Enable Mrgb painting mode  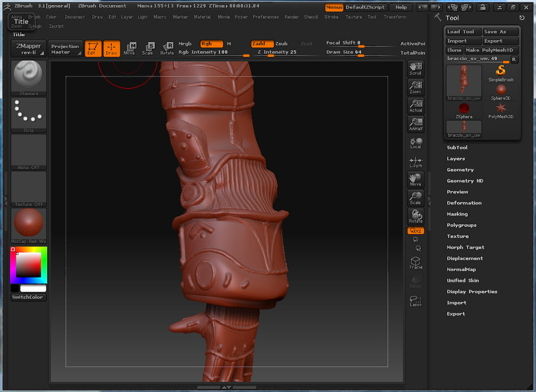[185, 44]
